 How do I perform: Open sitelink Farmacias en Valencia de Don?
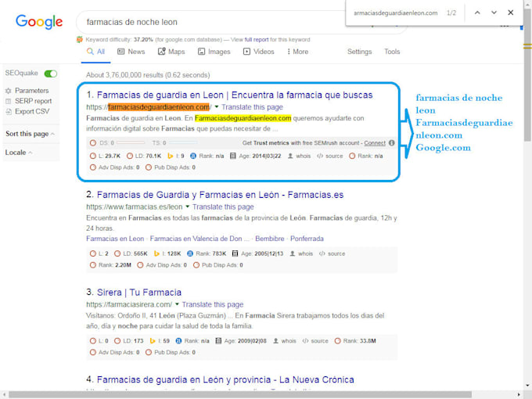[199, 239]
